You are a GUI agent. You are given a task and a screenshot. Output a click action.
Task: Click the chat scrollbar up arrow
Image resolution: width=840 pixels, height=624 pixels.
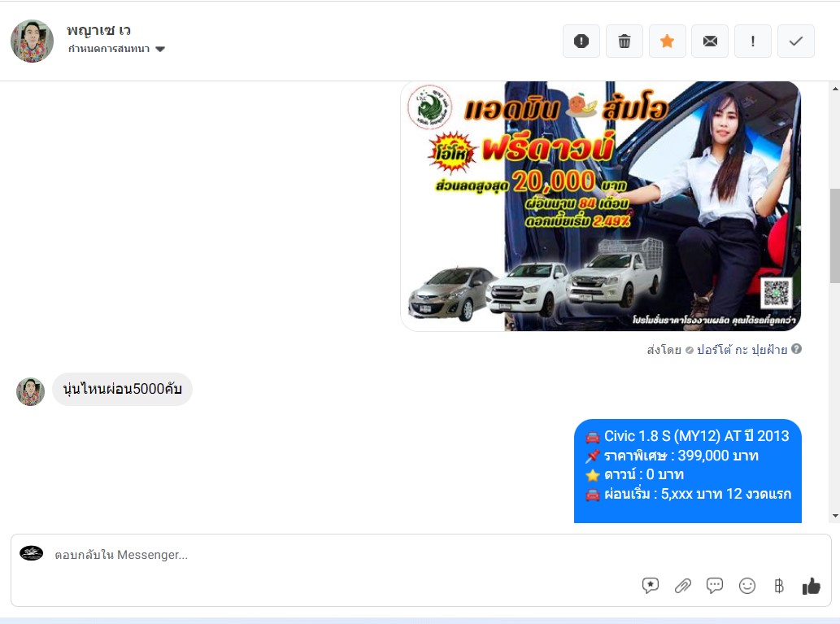click(835, 88)
